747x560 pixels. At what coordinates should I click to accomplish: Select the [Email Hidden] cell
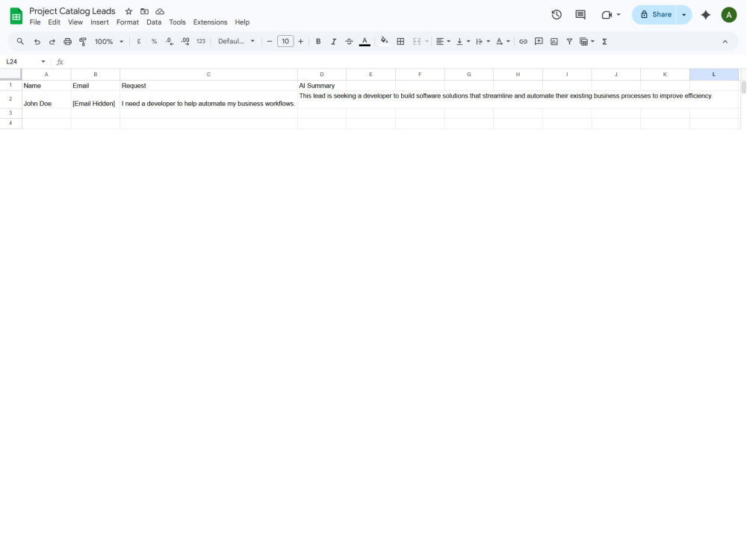click(96, 99)
